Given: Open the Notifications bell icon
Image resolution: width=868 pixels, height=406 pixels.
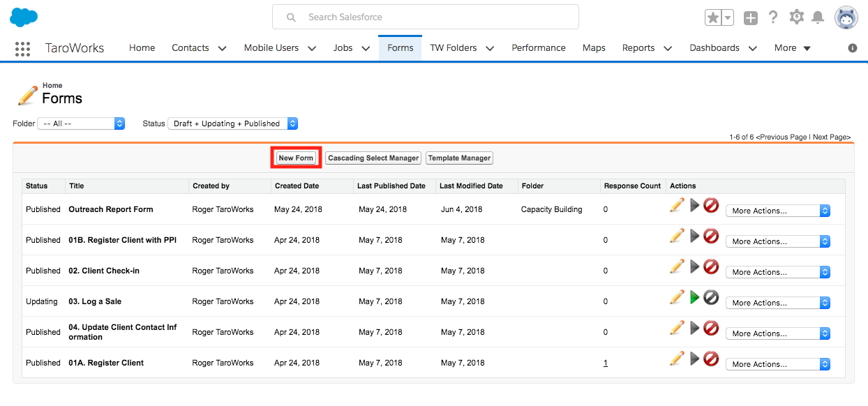Looking at the screenshot, I should 818,17.
